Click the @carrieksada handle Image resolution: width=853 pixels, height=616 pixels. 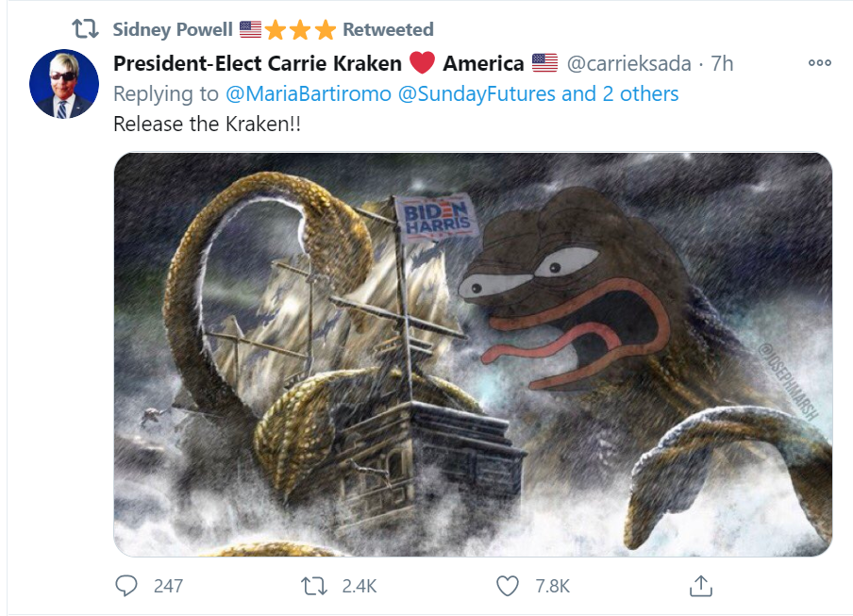(628, 63)
